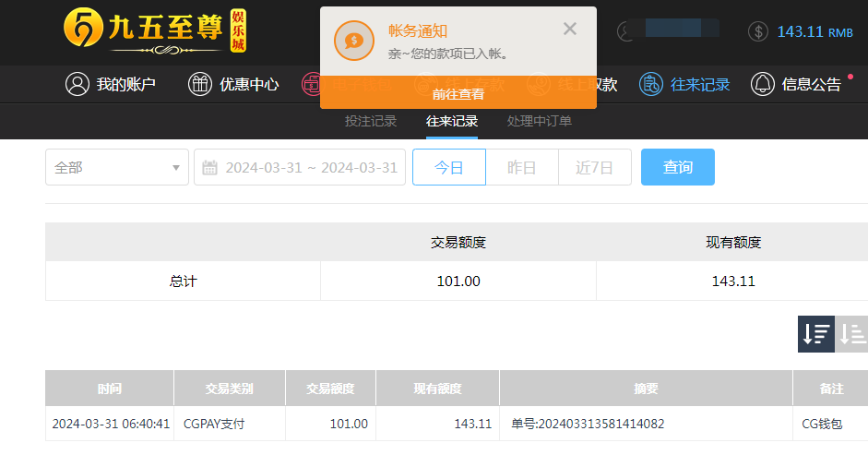Click the dollar coin balance icon
Screen dimensions: 868x455
pos(758,31)
